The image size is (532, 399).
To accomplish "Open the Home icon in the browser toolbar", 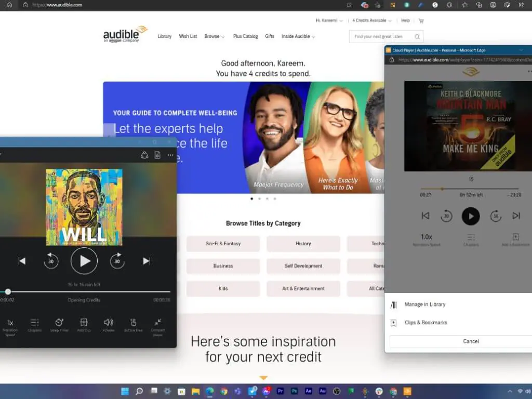I will pyautogui.click(x=9, y=5).
